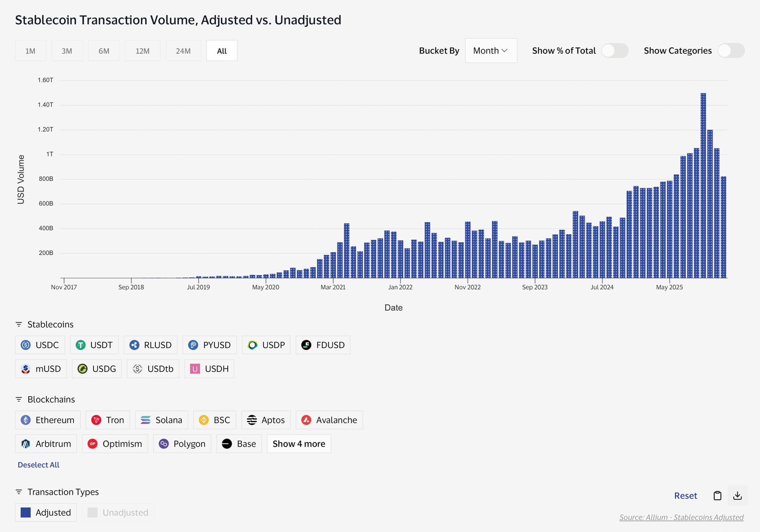Click the download chart data icon

coord(737,495)
